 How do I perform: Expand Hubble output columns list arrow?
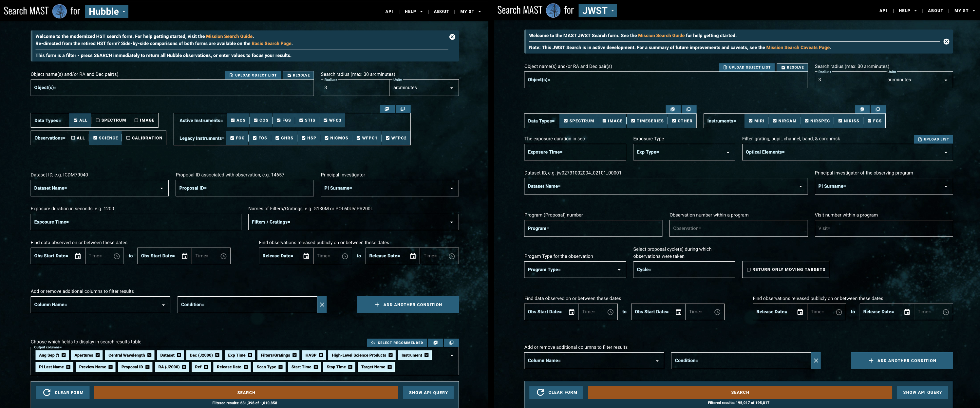click(452, 356)
